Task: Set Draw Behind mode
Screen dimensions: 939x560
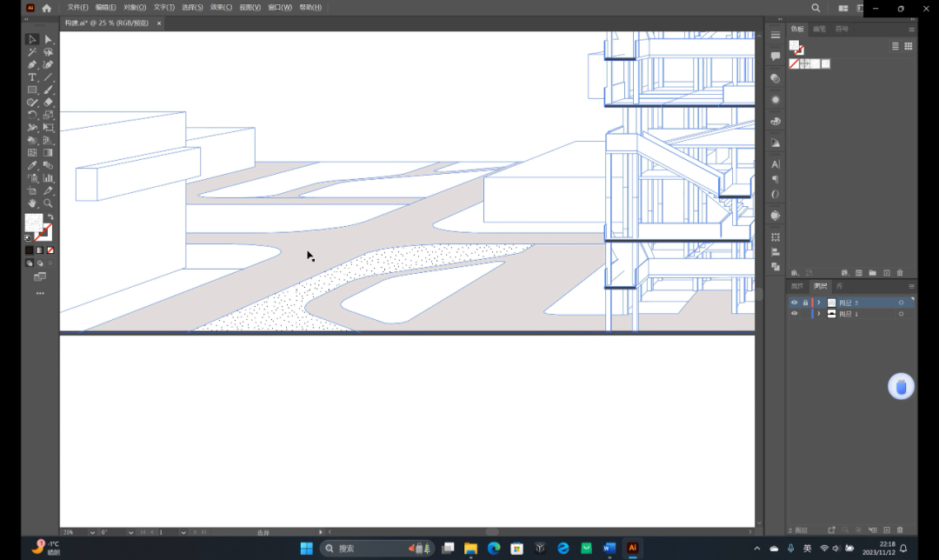Action: pos(40,263)
